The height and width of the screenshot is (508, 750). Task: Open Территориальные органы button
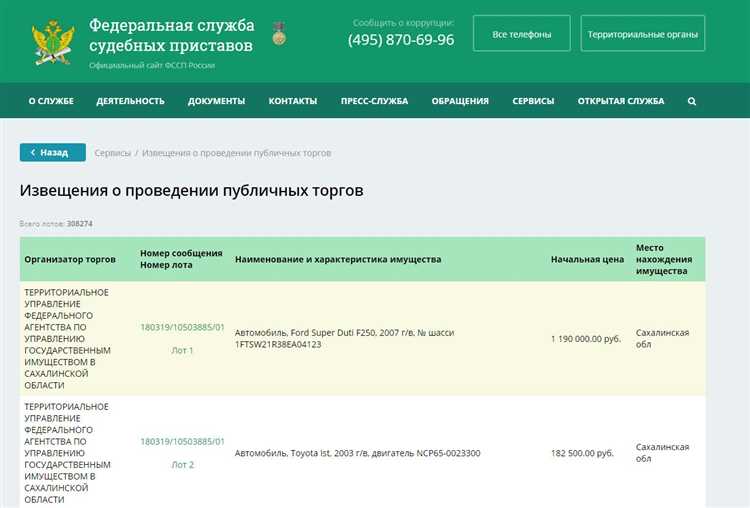click(x=643, y=33)
